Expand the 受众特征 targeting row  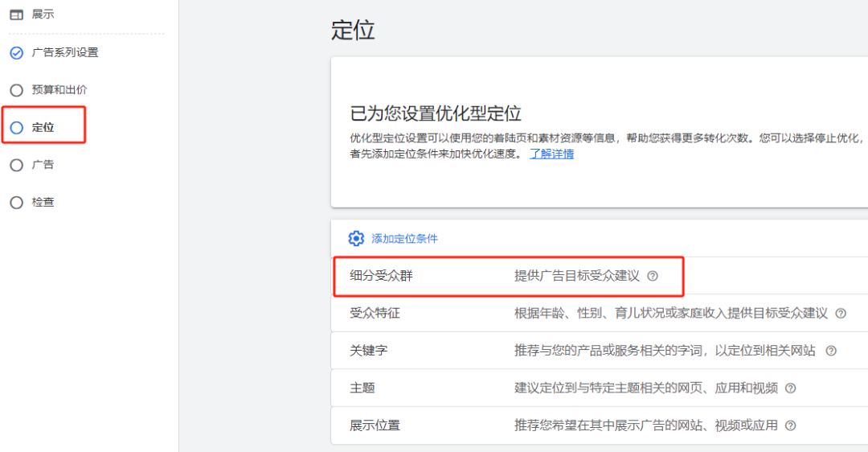click(375, 313)
